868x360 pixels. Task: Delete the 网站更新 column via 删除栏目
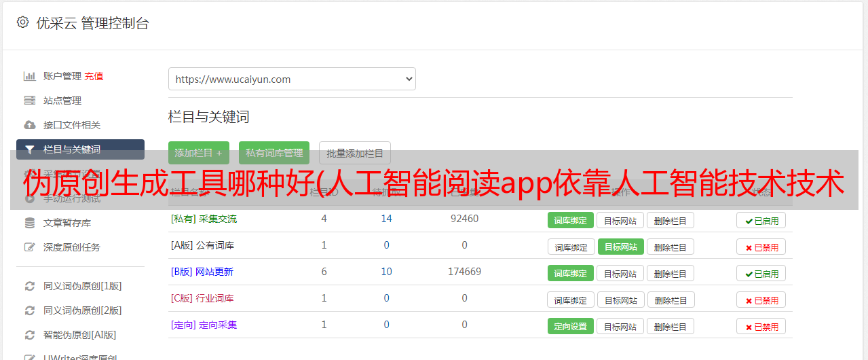click(x=671, y=273)
